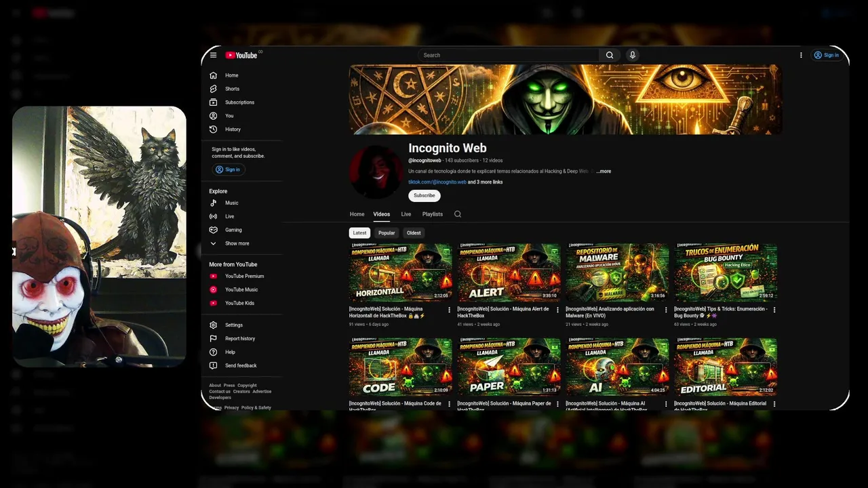
Task: Open Report history in sidebar
Action: coord(241,338)
